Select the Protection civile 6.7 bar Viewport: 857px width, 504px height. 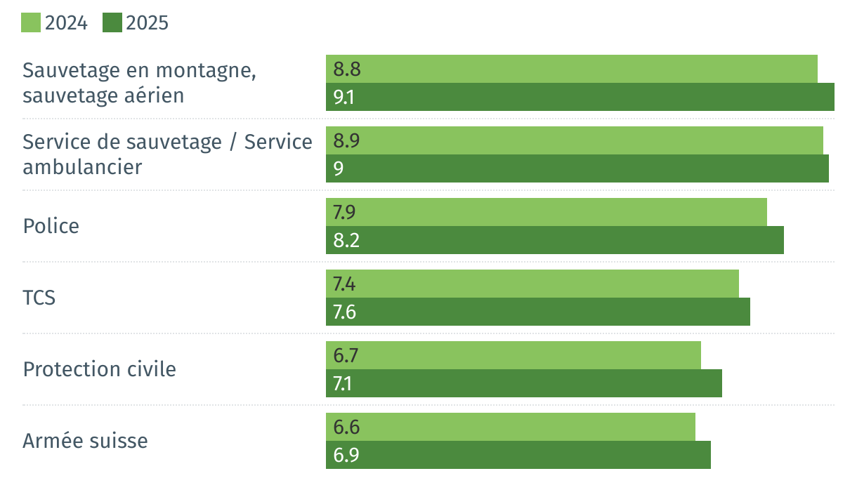pyautogui.click(x=513, y=355)
